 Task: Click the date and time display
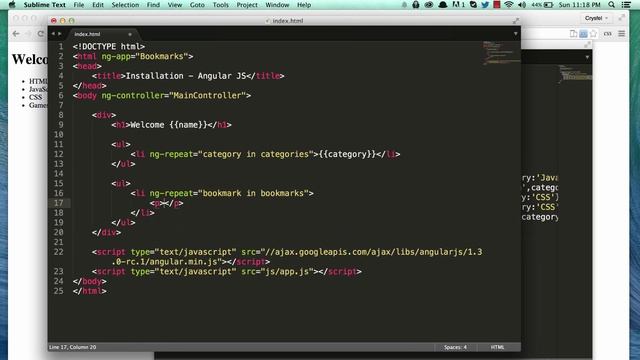coord(580,5)
